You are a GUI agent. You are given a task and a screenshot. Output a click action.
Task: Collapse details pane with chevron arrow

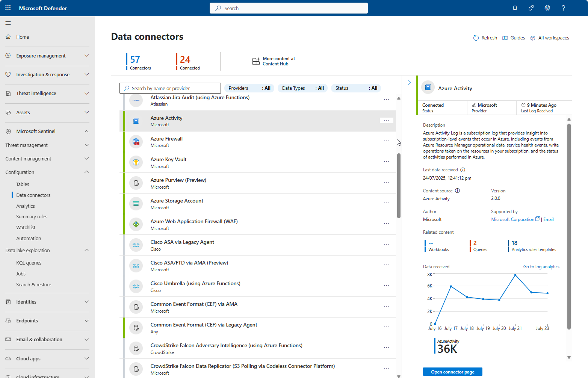pos(409,82)
